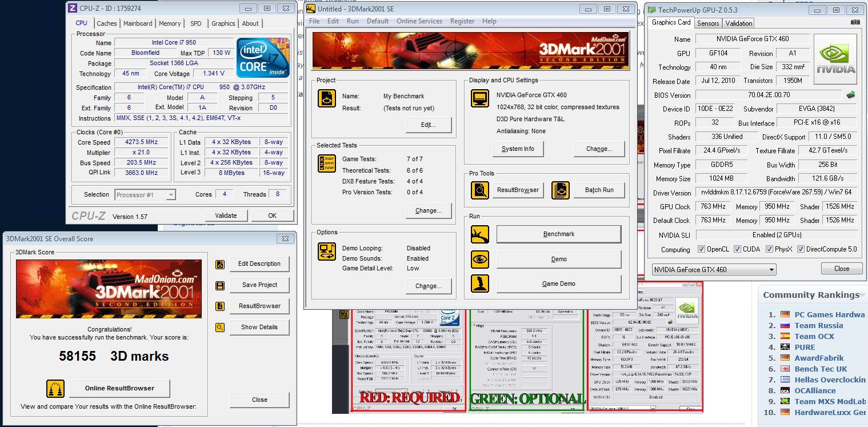
Task: Click Change... in Display and CPU Settings
Action: pos(599,149)
